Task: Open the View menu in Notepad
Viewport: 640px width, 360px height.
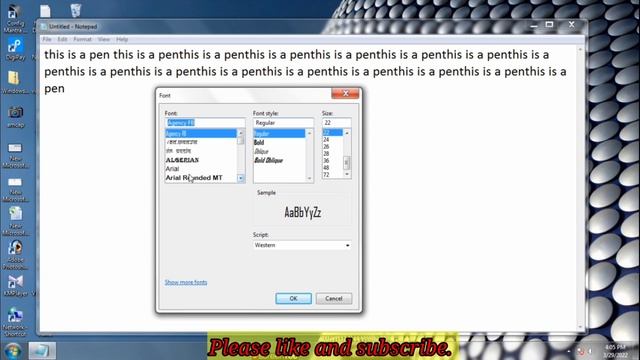Action: pos(104,40)
